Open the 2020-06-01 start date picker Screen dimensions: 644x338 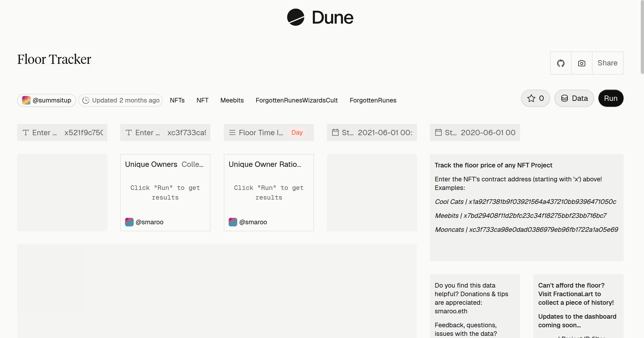coord(475,133)
